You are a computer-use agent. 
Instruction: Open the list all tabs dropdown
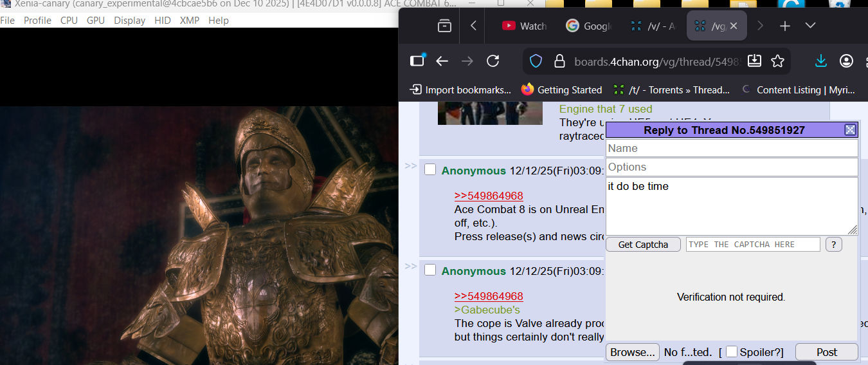point(810,26)
